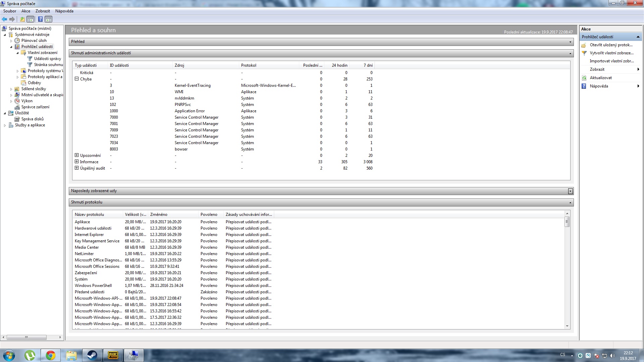This screenshot has height=362, width=644.
Task: Click Aktualizovat in the actions pane
Action: (601, 78)
